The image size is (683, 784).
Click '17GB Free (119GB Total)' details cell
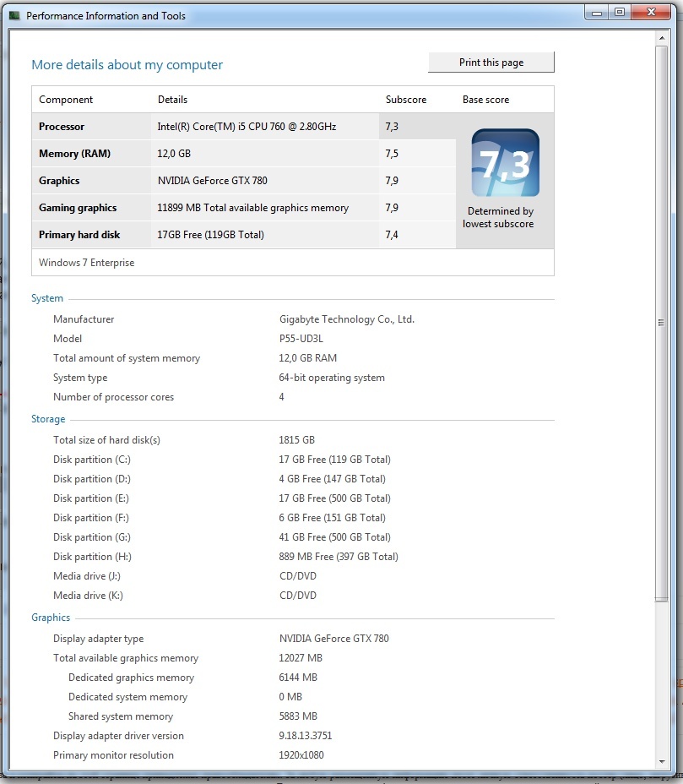coord(210,235)
